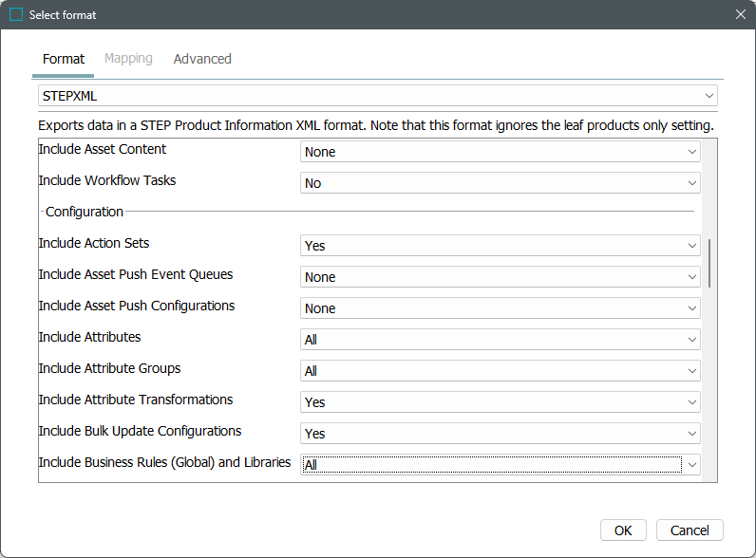
Task: Open the Advanced tab
Action: point(202,59)
